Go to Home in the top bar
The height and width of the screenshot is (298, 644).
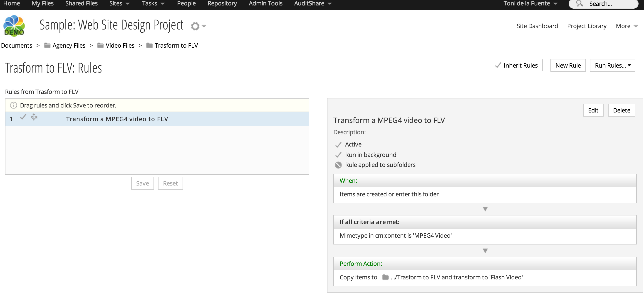12,3
